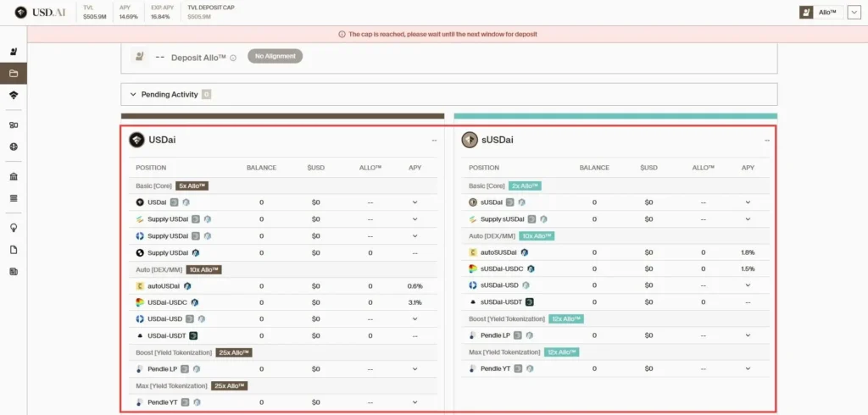The width and height of the screenshot is (868, 415).
Task: Click the Pendle YT position under sUSDai
Action: pyautogui.click(x=495, y=368)
